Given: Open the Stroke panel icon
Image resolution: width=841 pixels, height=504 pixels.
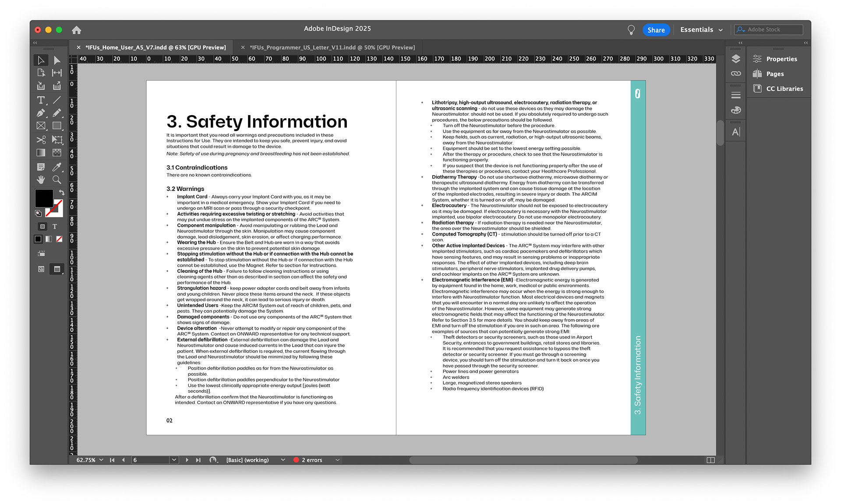Looking at the screenshot, I should click(x=736, y=95).
